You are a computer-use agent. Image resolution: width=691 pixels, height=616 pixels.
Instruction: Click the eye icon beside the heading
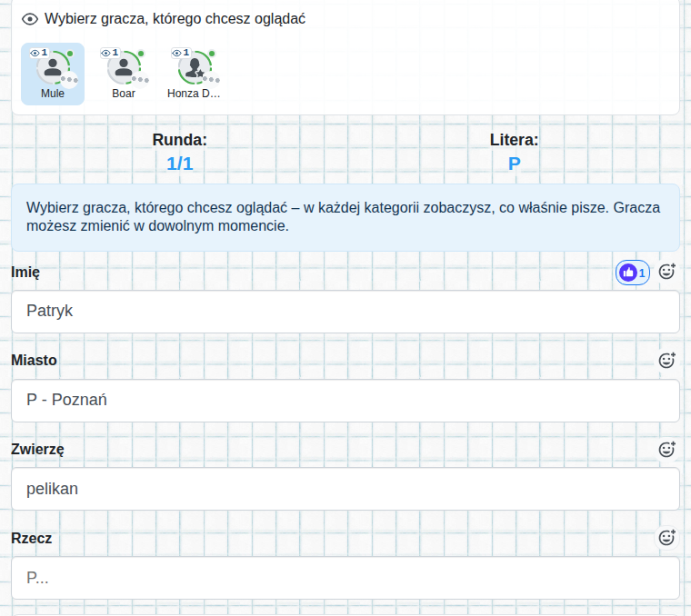tap(30, 19)
